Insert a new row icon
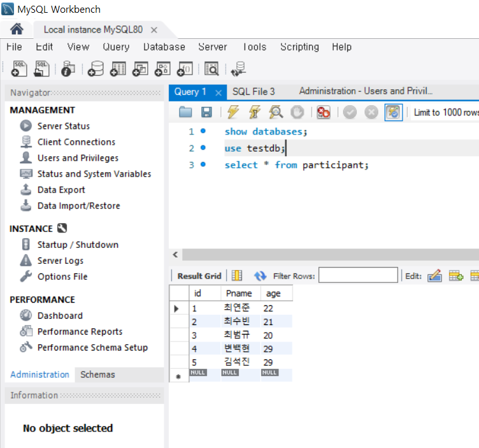Image resolution: width=479 pixels, height=448 pixels. click(x=456, y=276)
